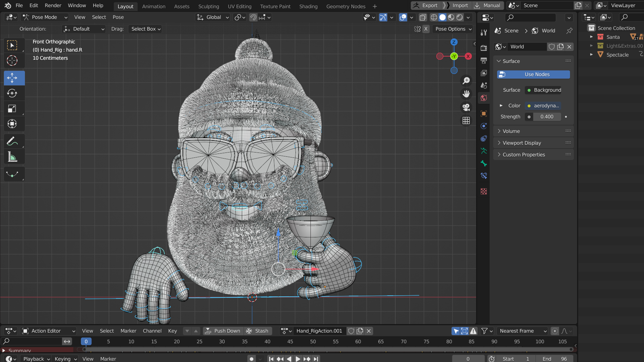Select the Breakdowner pose tool
The image size is (644, 362).
click(x=12, y=174)
